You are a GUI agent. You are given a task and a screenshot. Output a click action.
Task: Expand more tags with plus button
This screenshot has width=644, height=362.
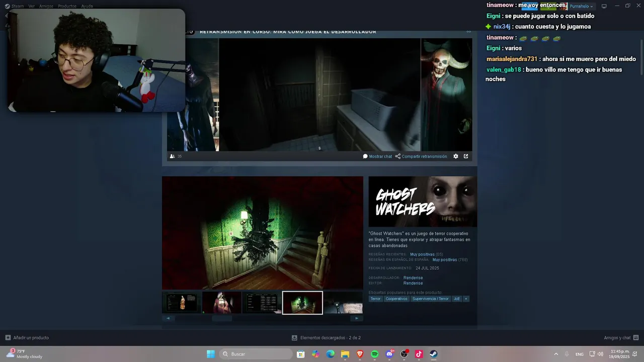click(x=466, y=299)
